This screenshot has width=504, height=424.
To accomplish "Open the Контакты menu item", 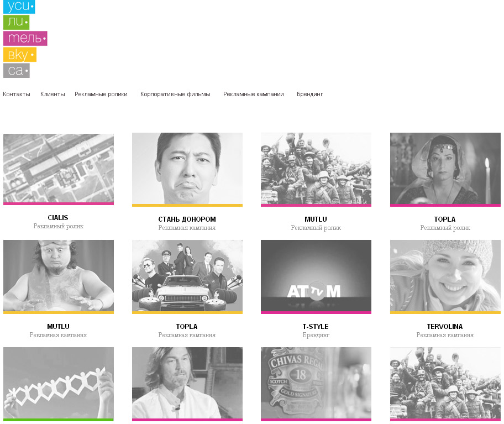I will point(17,94).
